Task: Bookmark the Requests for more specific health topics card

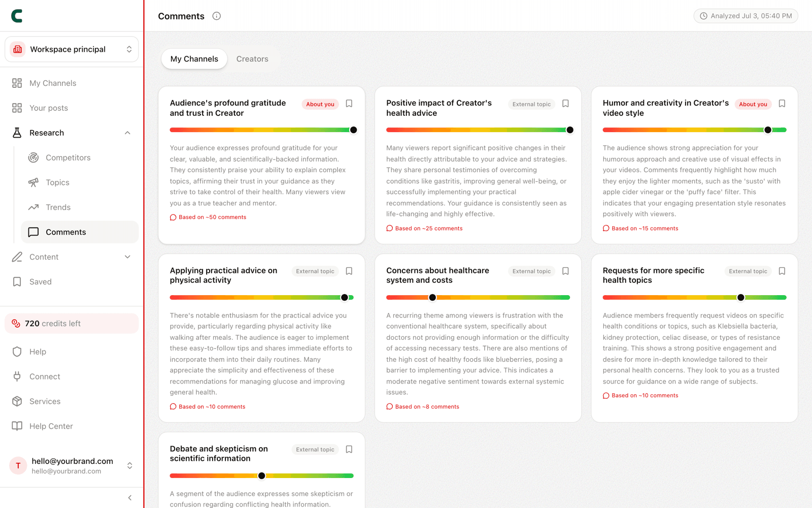Action: click(782, 271)
